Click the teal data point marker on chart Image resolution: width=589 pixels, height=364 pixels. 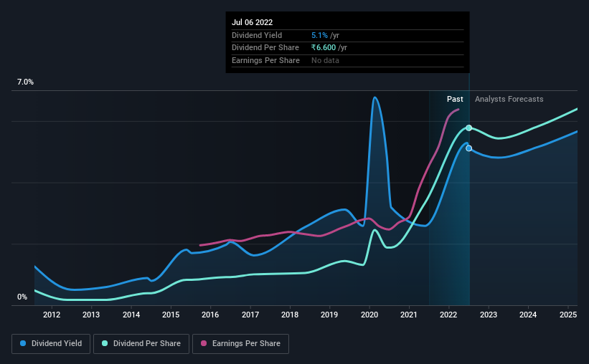[x=468, y=128]
